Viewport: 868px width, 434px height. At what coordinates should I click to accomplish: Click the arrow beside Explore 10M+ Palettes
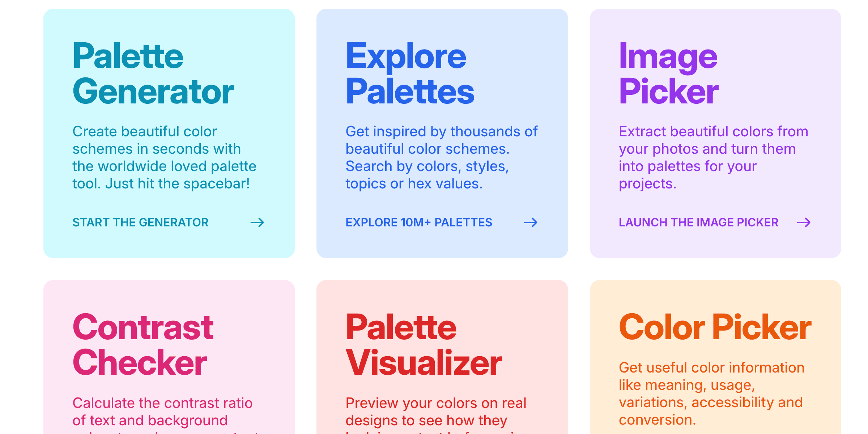(530, 222)
